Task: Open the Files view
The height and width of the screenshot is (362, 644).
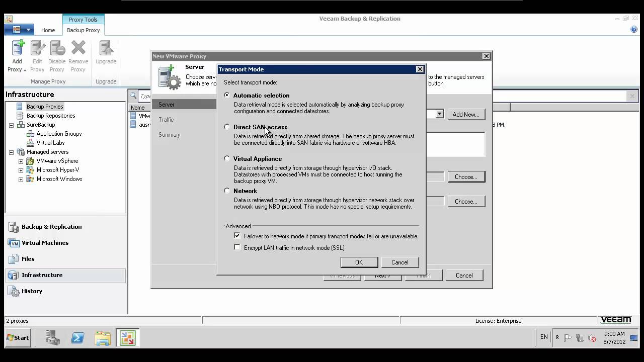Action: 65,259
